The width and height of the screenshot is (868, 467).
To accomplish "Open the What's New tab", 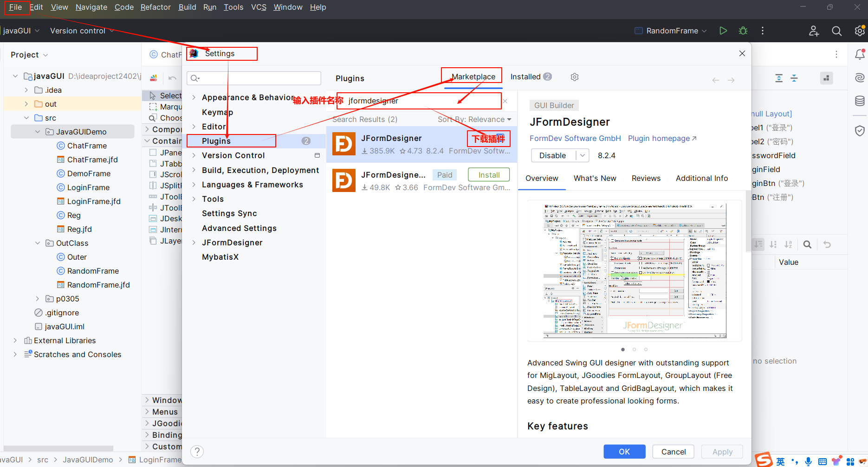I will pyautogui.click(x=595, y=178).
